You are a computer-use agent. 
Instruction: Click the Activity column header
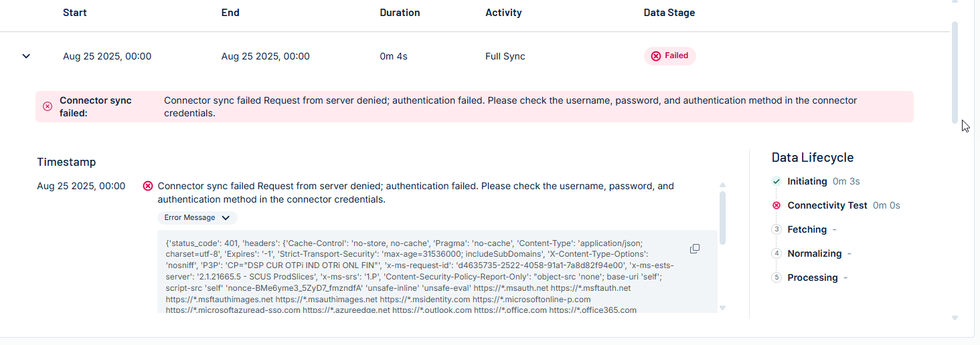[x=503, y=13]
